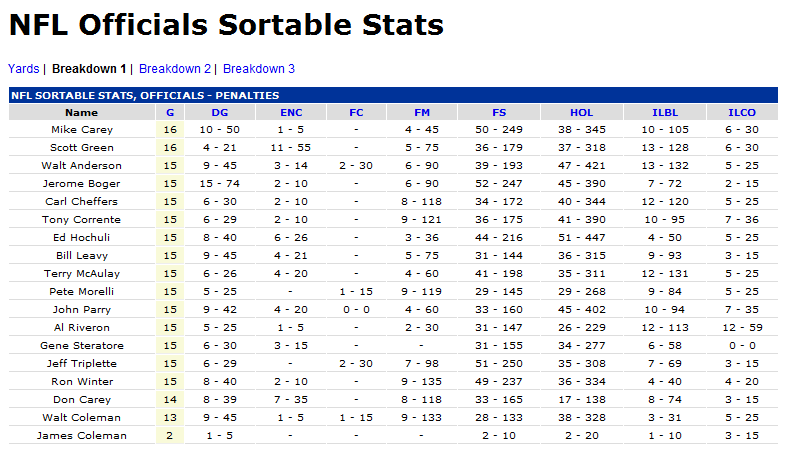Viewport: 789px width, 457px height.
Task: Sort by ILCO column header
Action: 742,112
